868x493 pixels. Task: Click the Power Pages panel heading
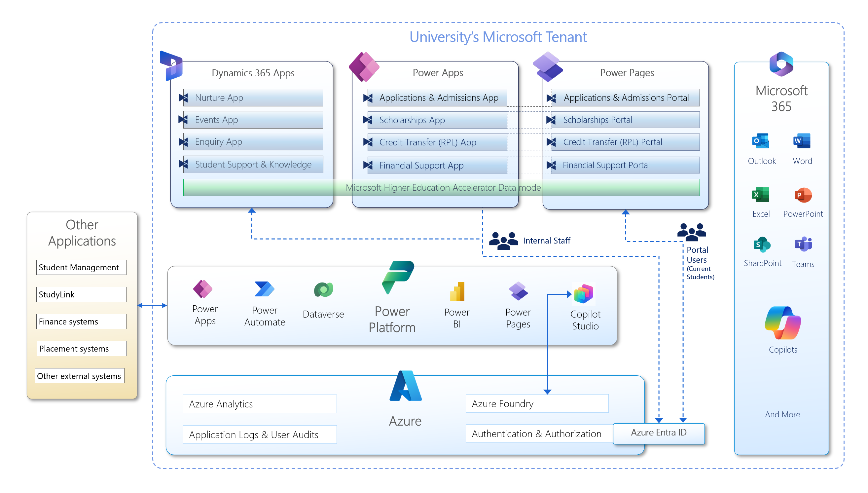click(627, 73)
